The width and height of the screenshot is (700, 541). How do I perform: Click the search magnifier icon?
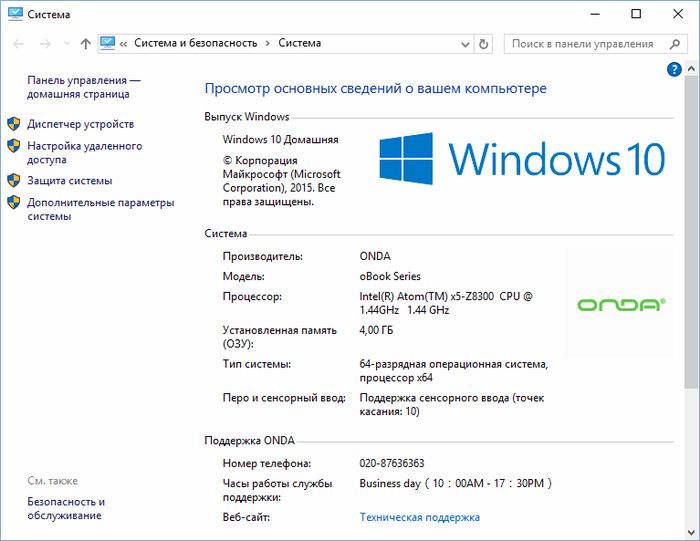click(672, 44)
